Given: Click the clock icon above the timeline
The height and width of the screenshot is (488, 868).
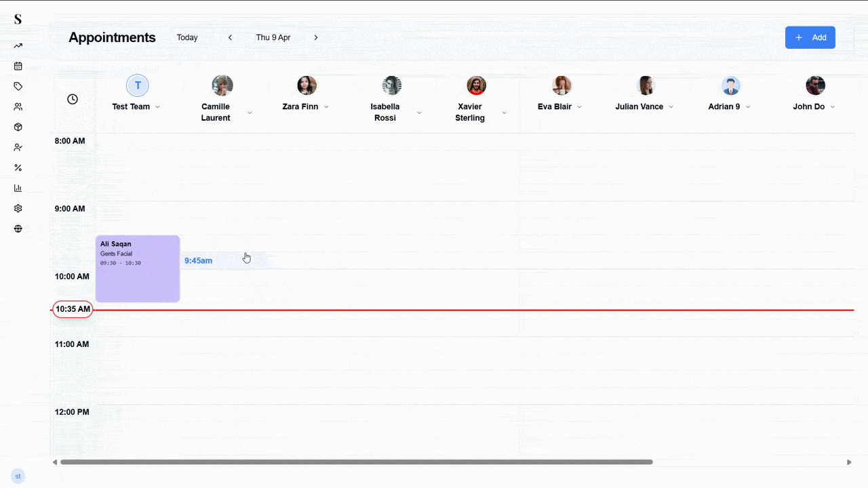Looking at the screenshot, I should pyautogui.click(x=72, y=98).
